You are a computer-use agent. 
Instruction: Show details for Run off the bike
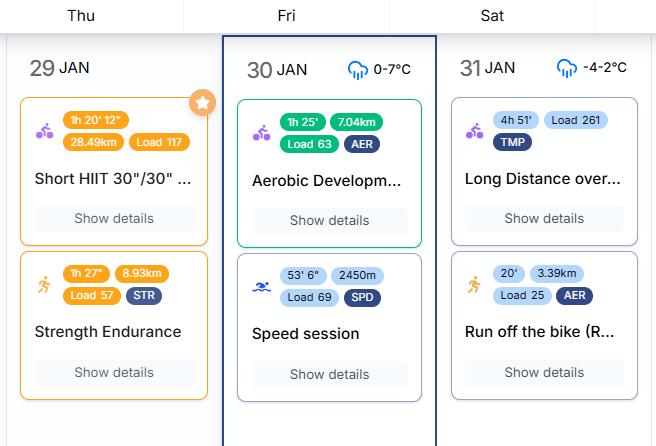click(544, 373)
